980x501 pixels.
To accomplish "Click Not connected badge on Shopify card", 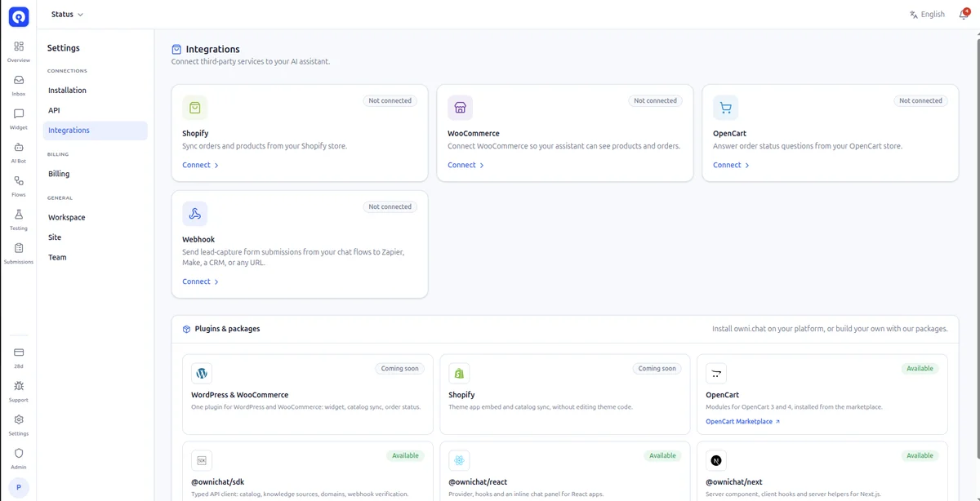I will (x=390, y=101).
